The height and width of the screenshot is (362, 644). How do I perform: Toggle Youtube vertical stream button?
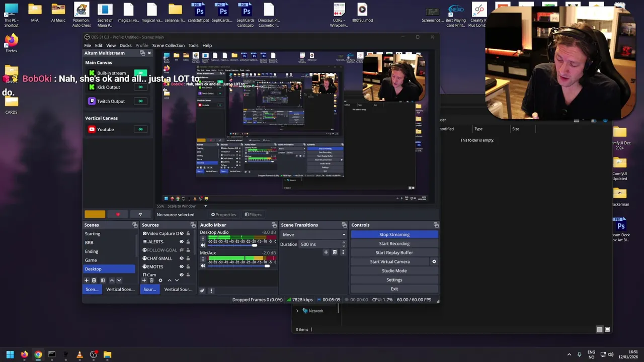click(140, 129)
